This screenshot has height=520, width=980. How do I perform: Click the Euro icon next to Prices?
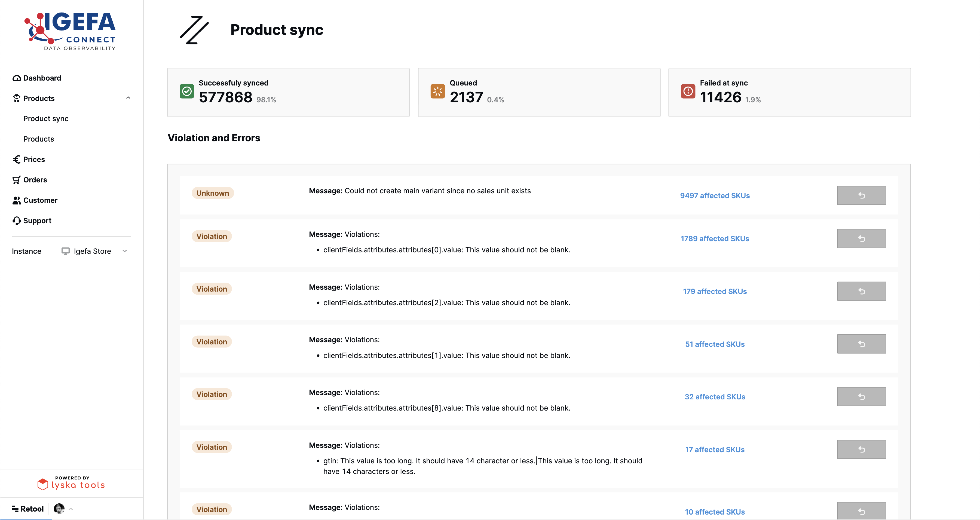16,159
